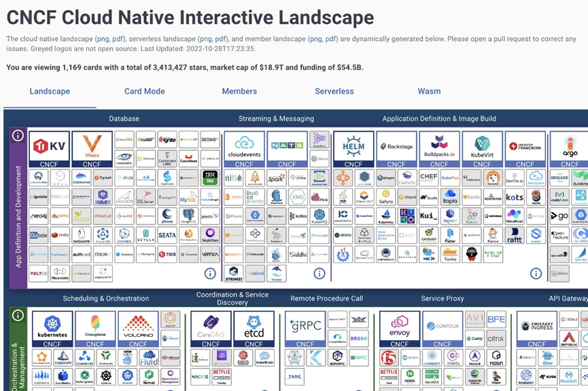Open the BFE logo tile
588x391 pixels.
(496, 320)
